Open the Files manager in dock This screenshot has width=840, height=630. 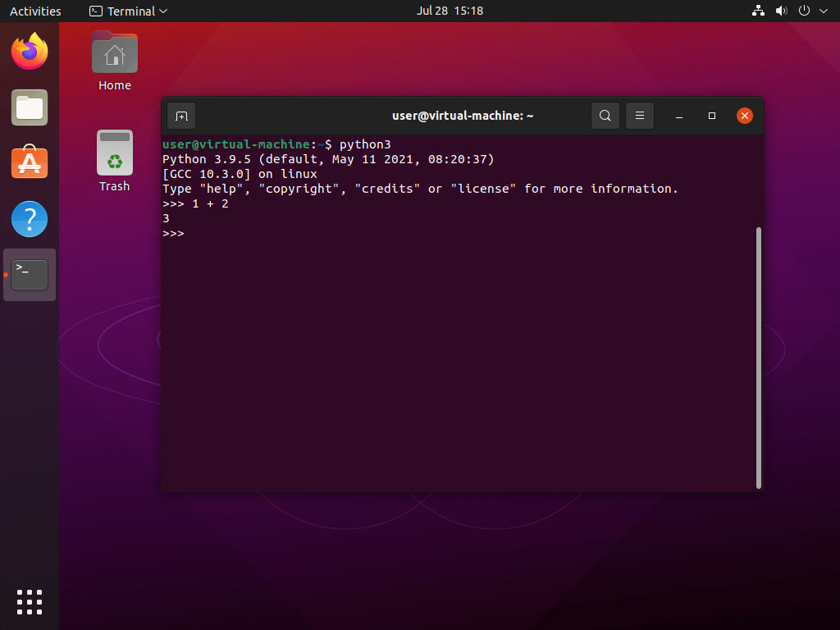point(30,107)
